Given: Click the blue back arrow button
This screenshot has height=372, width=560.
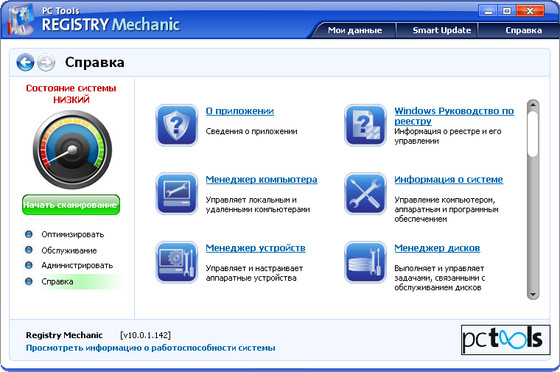Looking at the screenshot, I should [25, 62].
